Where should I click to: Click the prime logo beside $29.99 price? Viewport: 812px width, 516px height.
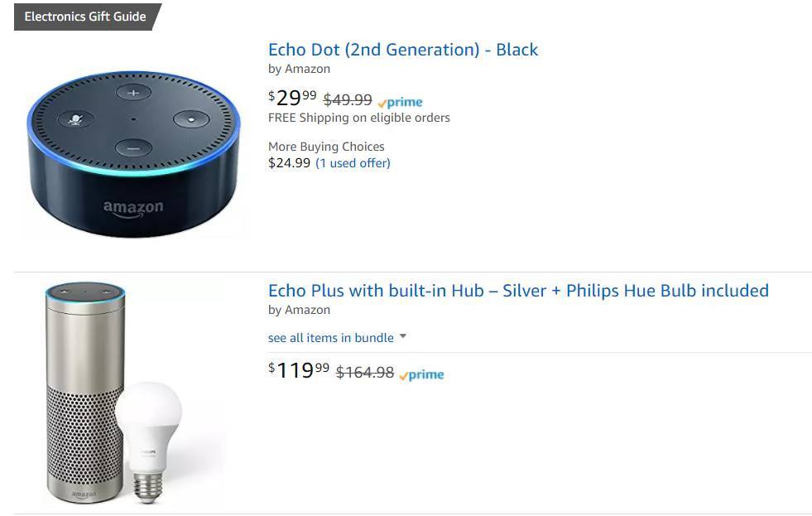tap(401, 102)
